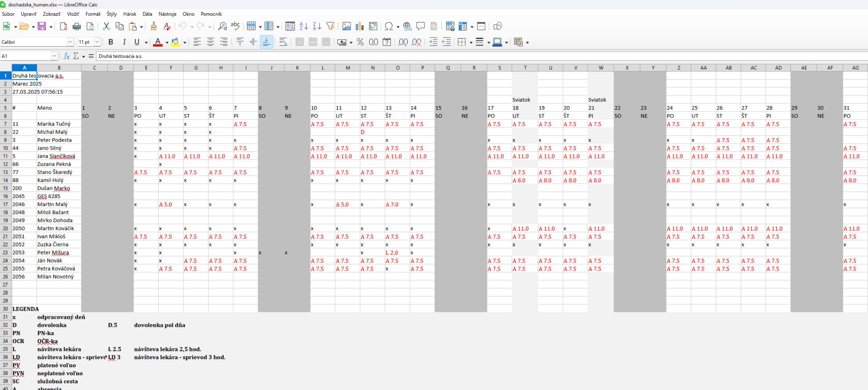Insert a chart
Screen dimensions: 868x390
click(360, 26)
